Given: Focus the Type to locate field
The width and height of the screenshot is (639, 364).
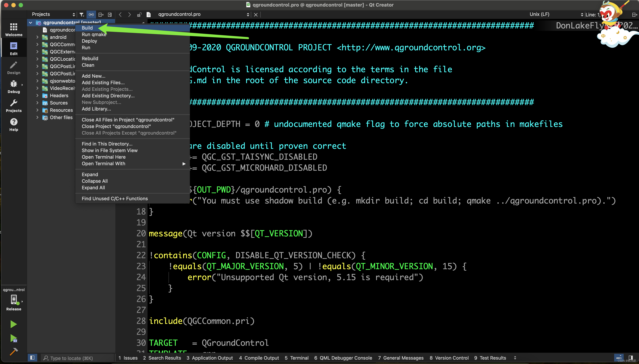Looking at the screenshot, I should [x=78, y=358].
